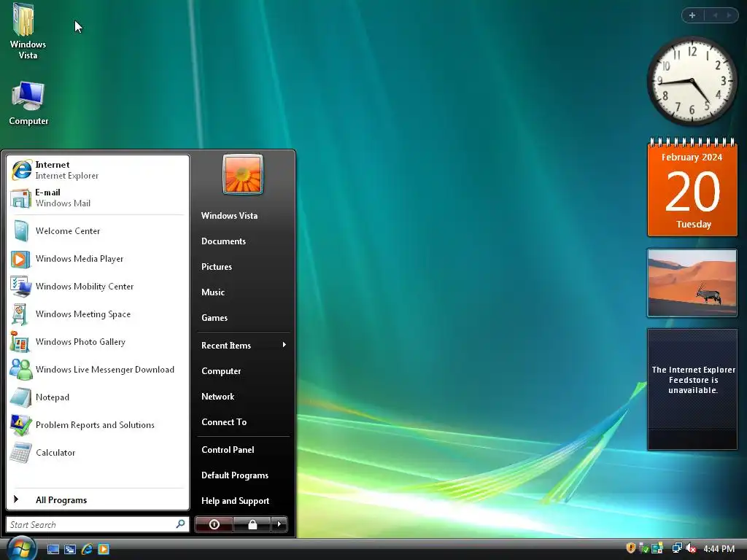The image size is (747, 560).
Task: Click the network connection tray icon
Action: pyautogui.click(x=676, y=548)
